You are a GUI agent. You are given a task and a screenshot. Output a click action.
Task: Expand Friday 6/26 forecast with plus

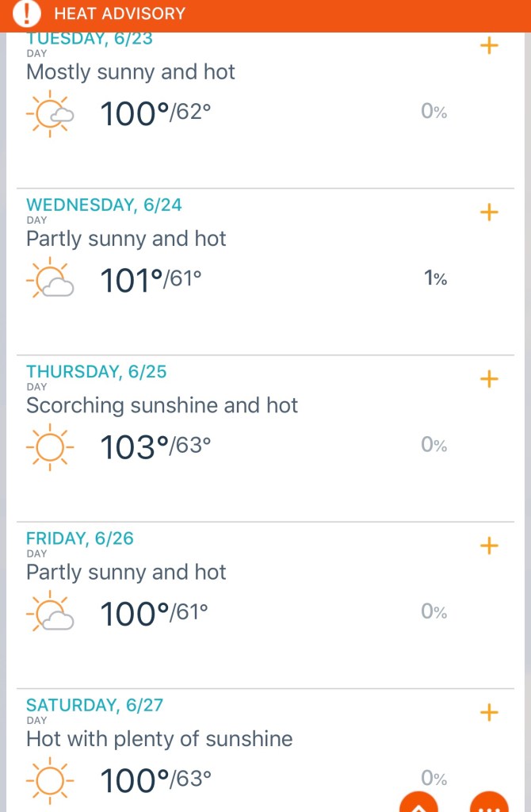coord(490,546)
